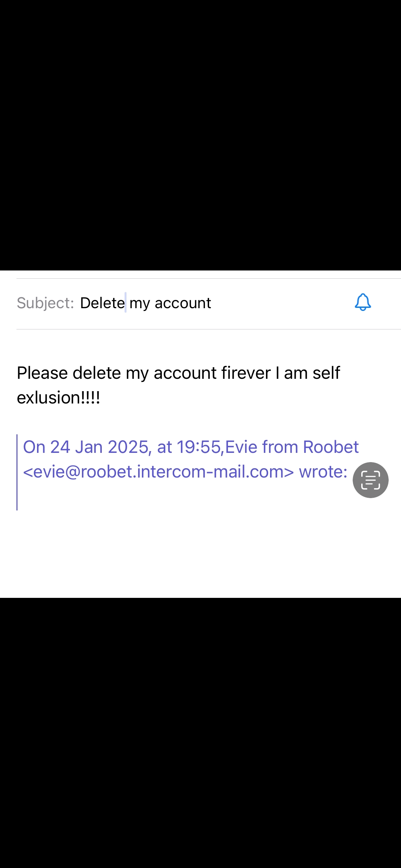Tap the misspelled word firever
Image resolution: width=401 pixels, height=868 pixels.
point(246,373)
